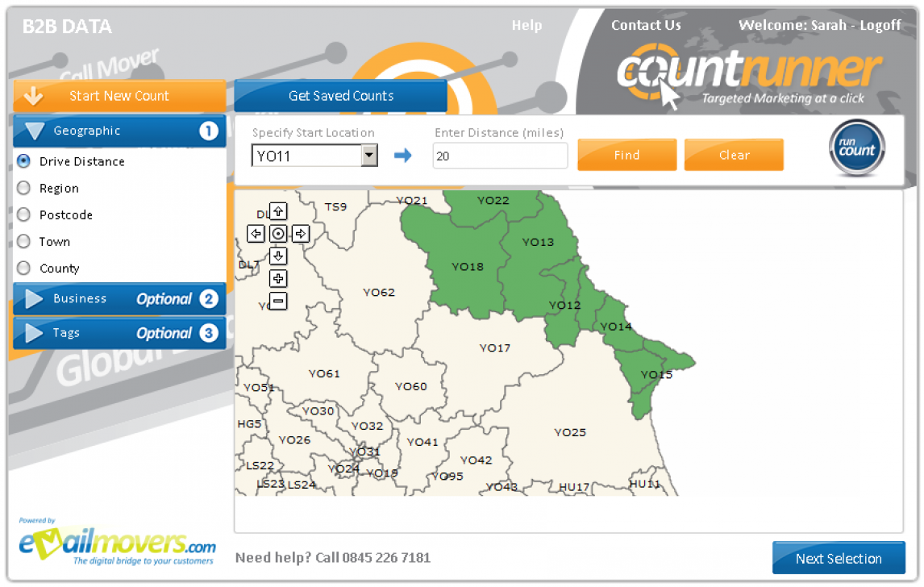Recenter map with the center circle icon
Screen dimensions: 924x587
tap(278, 234)
